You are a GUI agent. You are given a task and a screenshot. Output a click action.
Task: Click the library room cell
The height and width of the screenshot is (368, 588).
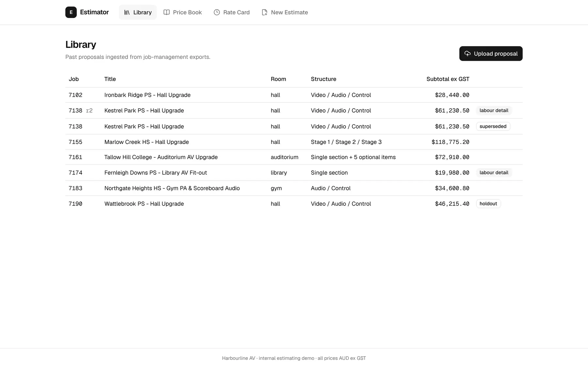(279, 173)
